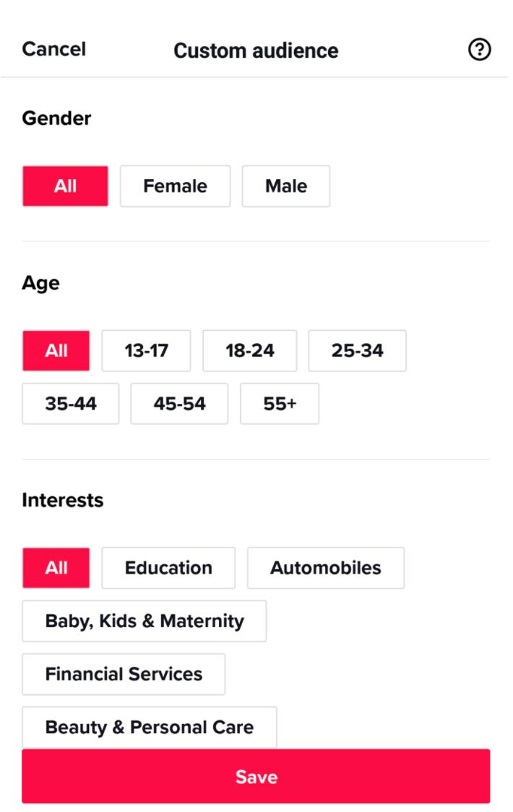The height and width of the screenshot is (812, 513).
Task: Toggle the 45-54 age chip
Action: point(179,404)
